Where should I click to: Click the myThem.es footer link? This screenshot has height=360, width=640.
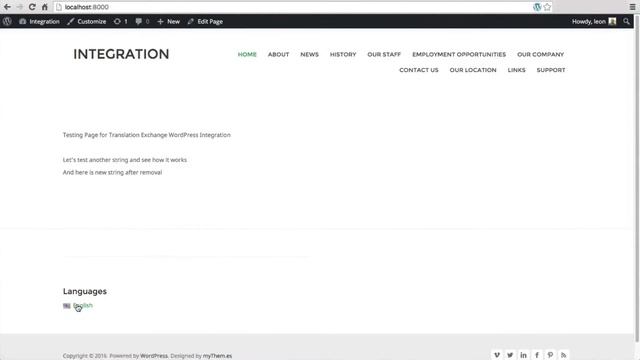217,356
